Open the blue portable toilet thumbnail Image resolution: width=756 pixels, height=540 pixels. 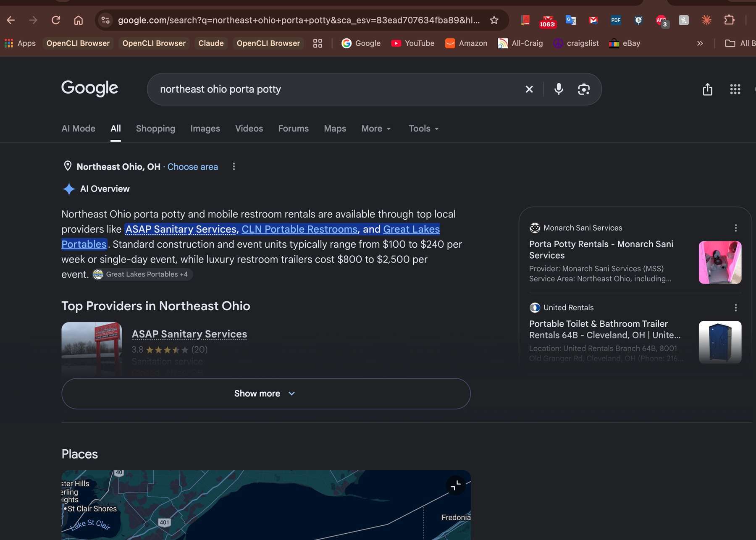pyautogui.click(x=720, y=342)
